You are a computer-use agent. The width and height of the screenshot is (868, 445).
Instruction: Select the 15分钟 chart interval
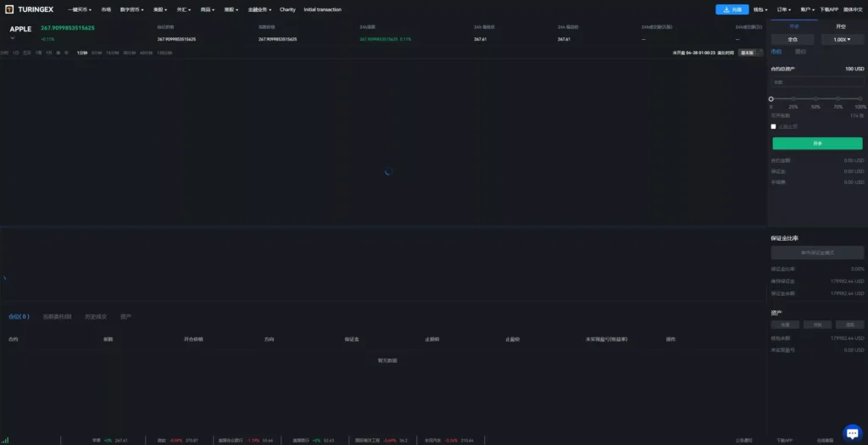click(x=113, y=53)
